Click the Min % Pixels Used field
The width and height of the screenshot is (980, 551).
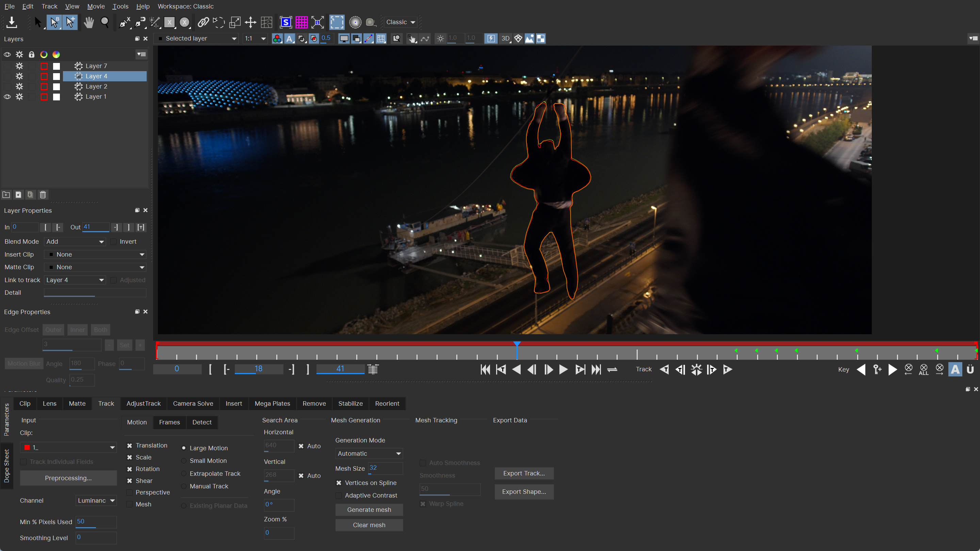[x=96, y=522]
